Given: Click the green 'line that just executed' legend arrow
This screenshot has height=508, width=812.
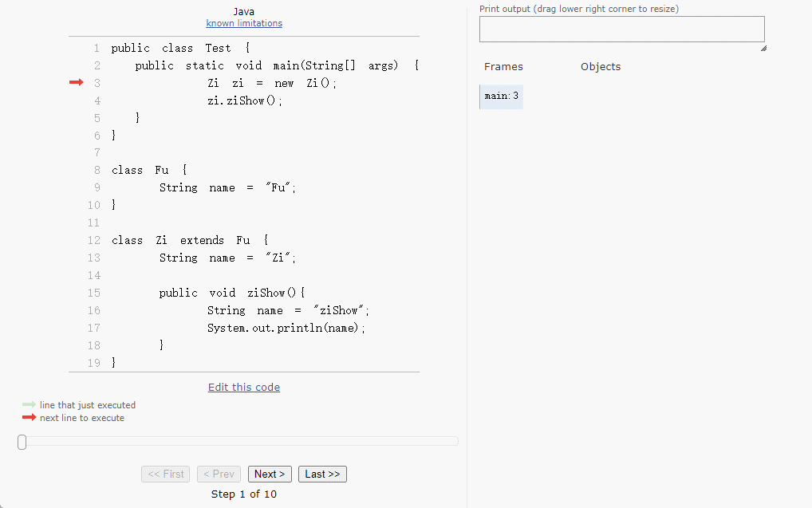Looking at the screenshot, I should [x=29, y=405].
